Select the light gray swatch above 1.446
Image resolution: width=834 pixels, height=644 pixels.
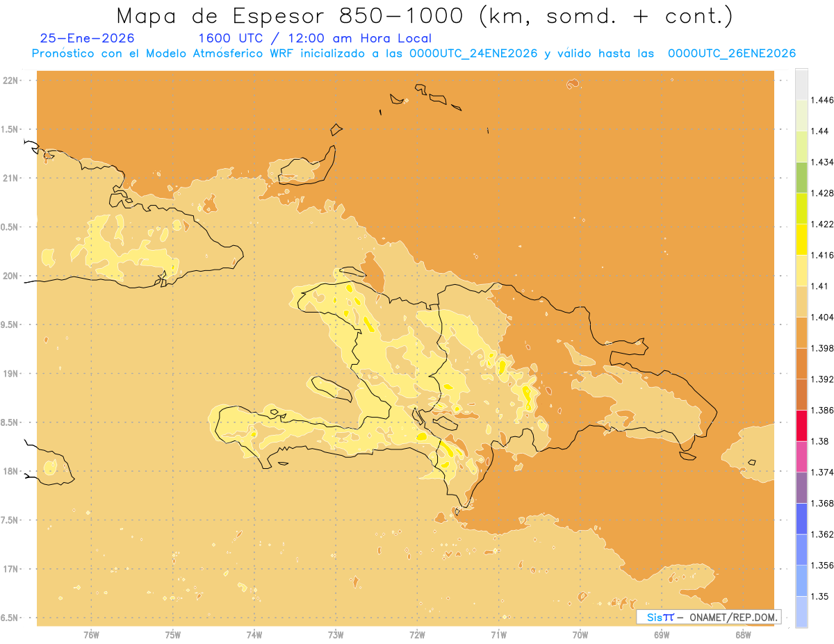pyautogui.click(x=801, y=84)
